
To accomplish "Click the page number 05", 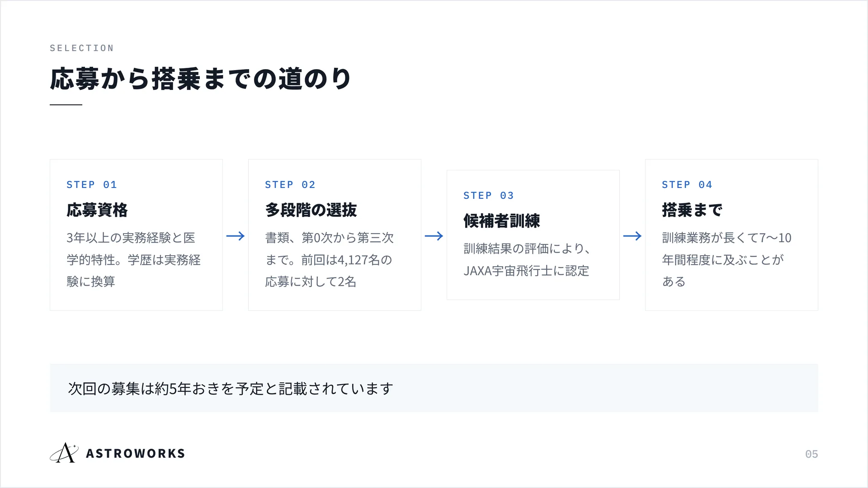I will (x=811, y=454).
